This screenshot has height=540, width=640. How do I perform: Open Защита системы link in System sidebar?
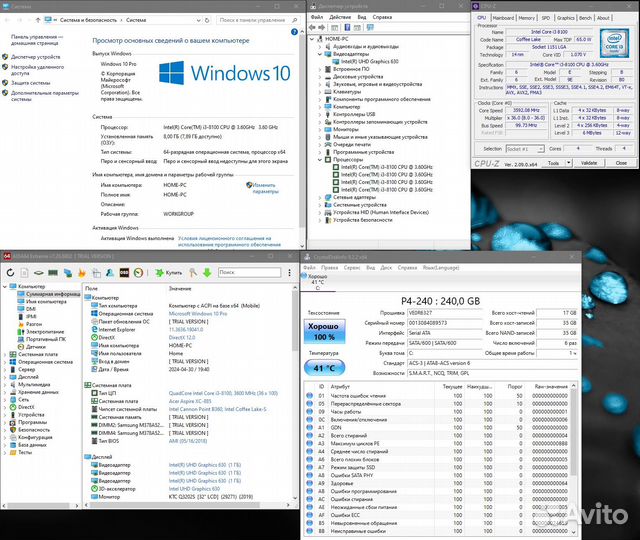31,83
